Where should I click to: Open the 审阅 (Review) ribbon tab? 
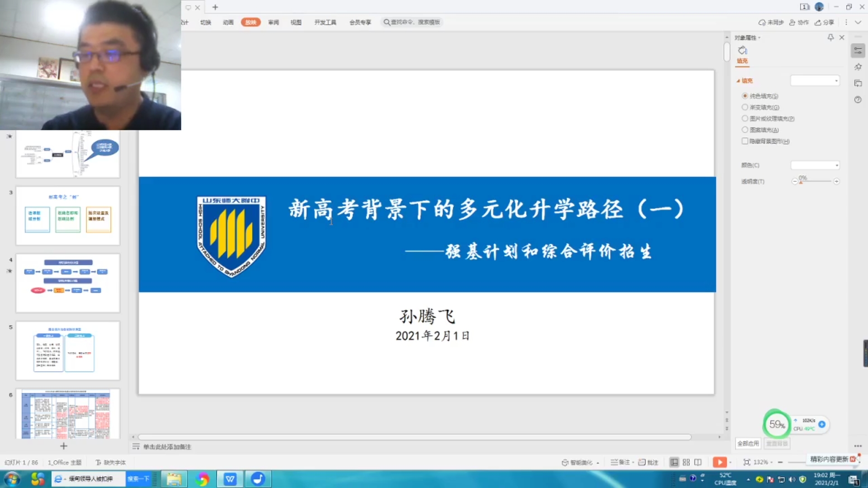click(273, 22)
